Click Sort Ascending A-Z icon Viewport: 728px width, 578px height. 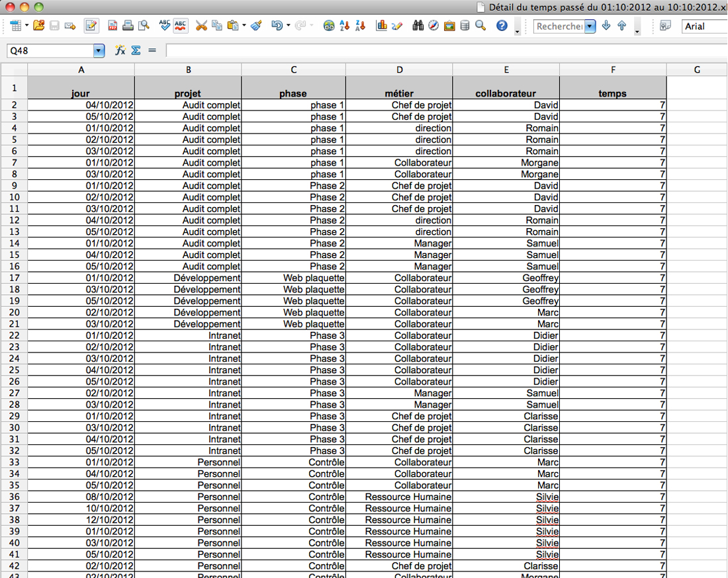coord(345,26)
